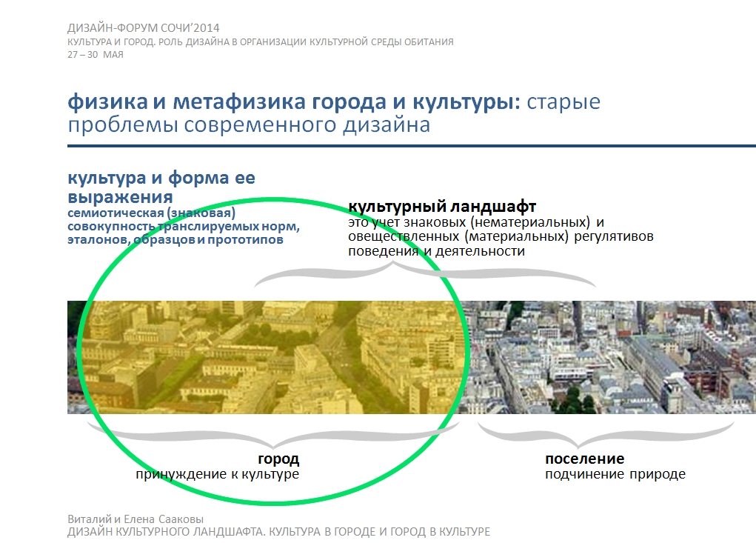Click the aerial city photo strip
Screen dimensions: 756x543
pyautogui.click(x=412, y=357)
